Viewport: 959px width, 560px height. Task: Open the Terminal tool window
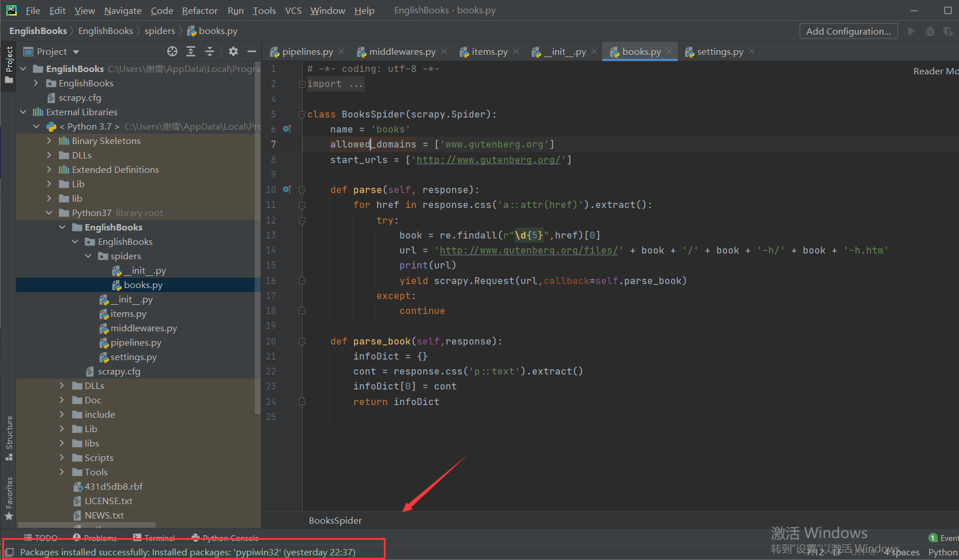pos(154,538)
